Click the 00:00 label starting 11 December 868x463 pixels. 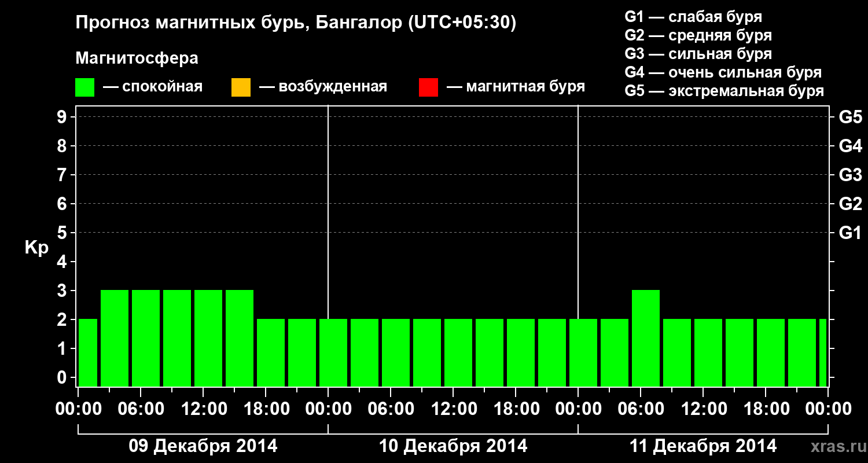tap(578, 409)
